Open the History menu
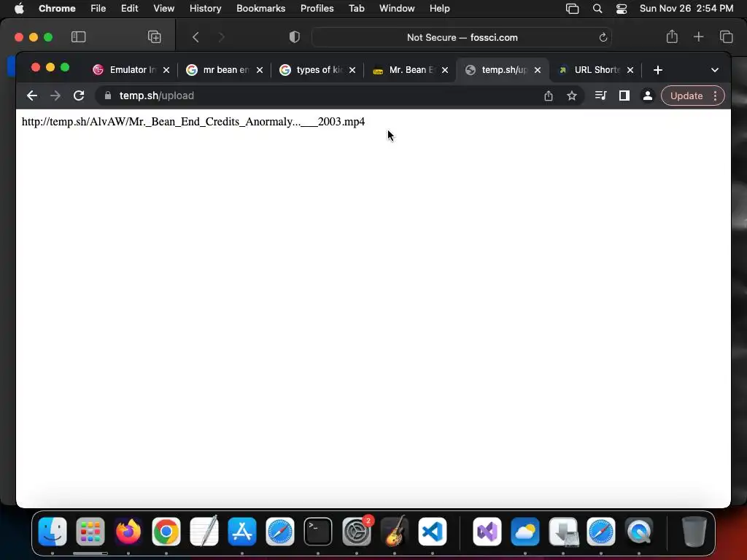Image resolution: width=747 pixels, height=560 pixels. coord(205,9)
